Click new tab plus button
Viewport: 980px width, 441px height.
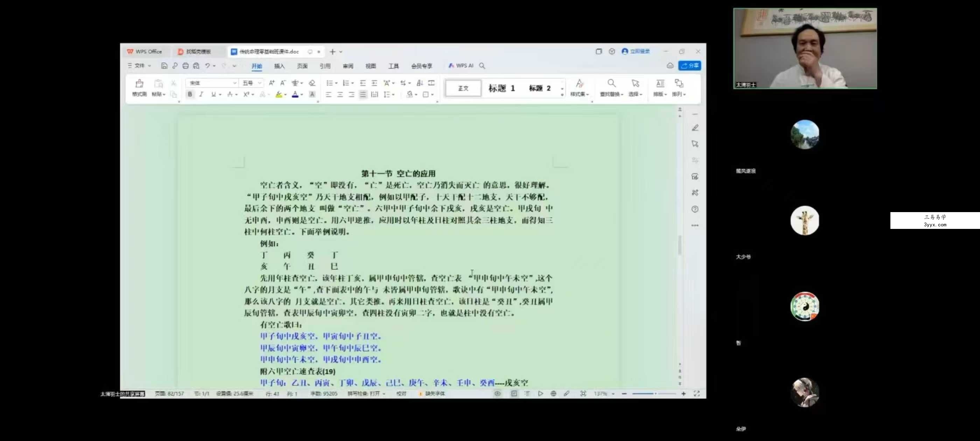(x=332, y=52)
